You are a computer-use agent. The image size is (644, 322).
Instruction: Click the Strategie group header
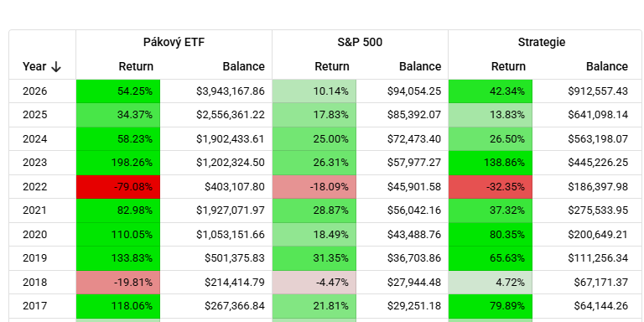pyautogui.click(x=542, y=42)
